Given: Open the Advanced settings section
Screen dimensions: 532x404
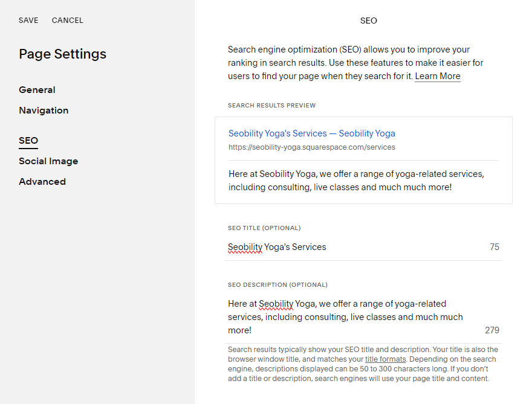Looking at the screenshot, I should pyautogui.click(x=42, y=182).
